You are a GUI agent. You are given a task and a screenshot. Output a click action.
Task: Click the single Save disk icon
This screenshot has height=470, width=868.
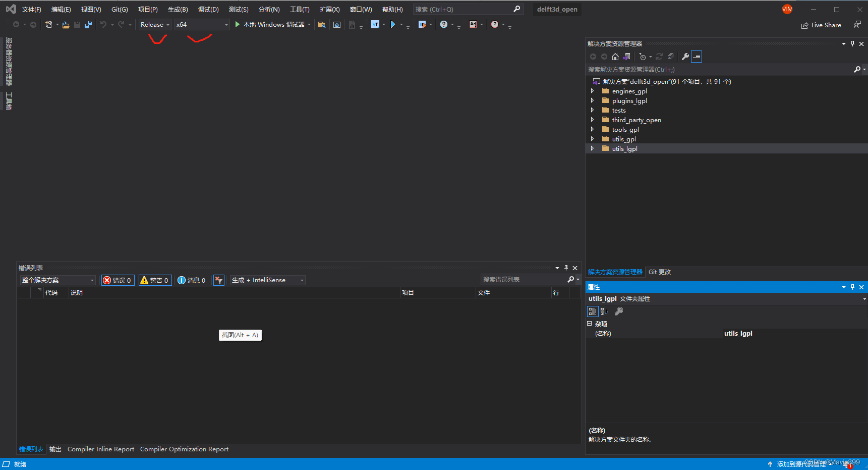point(77,25)
